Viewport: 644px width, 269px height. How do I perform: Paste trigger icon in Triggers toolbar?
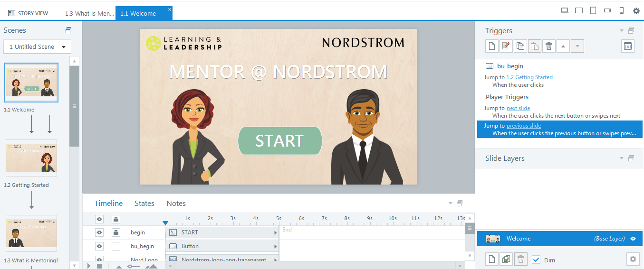[x=535, y=46]
